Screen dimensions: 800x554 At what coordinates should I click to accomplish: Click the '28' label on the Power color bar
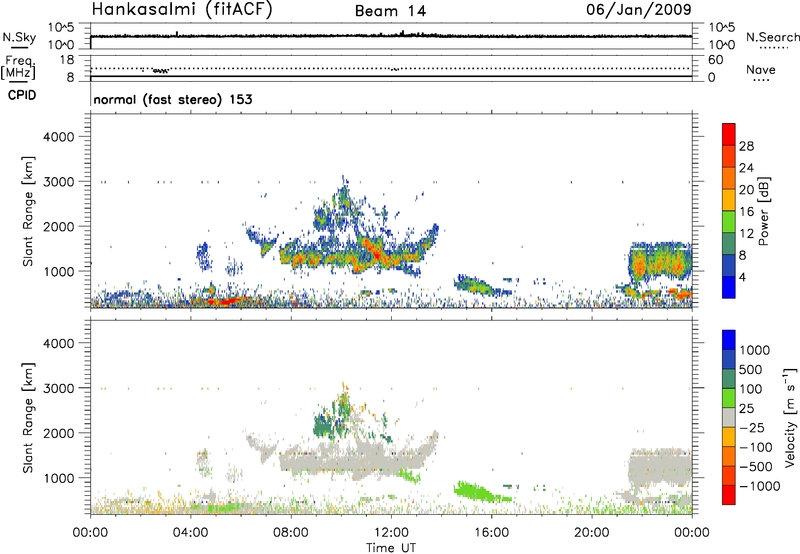click(x=746, y=146)
